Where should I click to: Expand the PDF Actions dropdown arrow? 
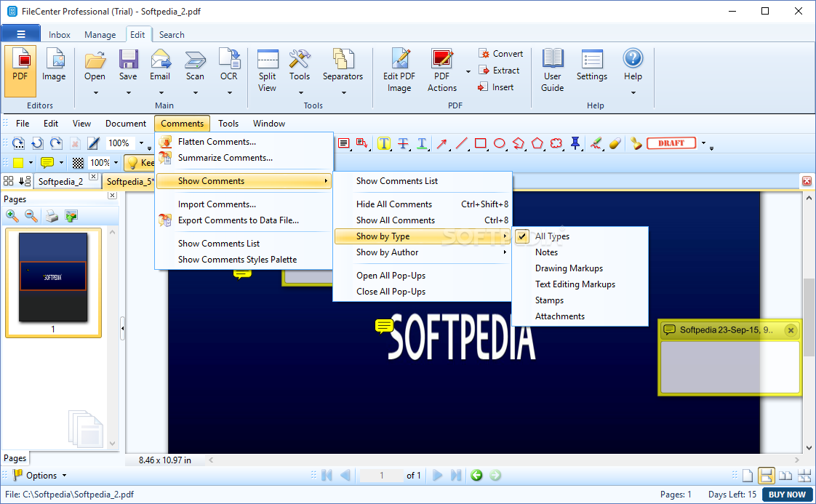(x=468, y=71)
